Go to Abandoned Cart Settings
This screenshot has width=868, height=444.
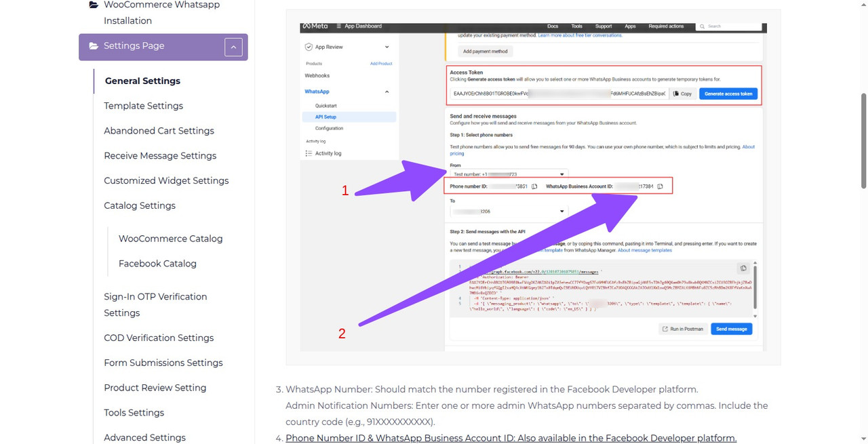159,131
